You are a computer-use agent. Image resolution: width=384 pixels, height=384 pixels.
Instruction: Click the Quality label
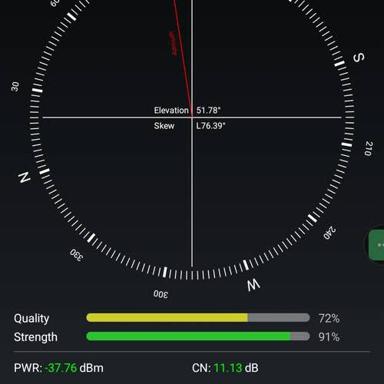[x=31, y=318]
